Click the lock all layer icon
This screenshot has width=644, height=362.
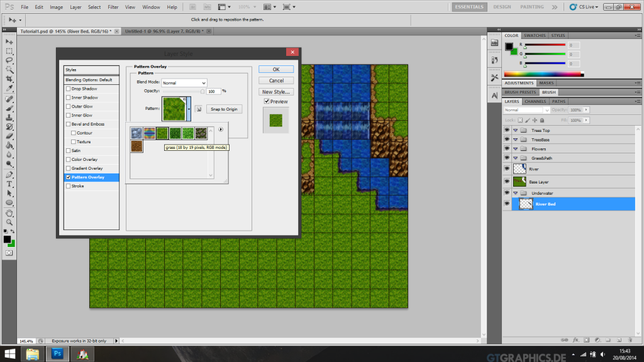[542, 120]
